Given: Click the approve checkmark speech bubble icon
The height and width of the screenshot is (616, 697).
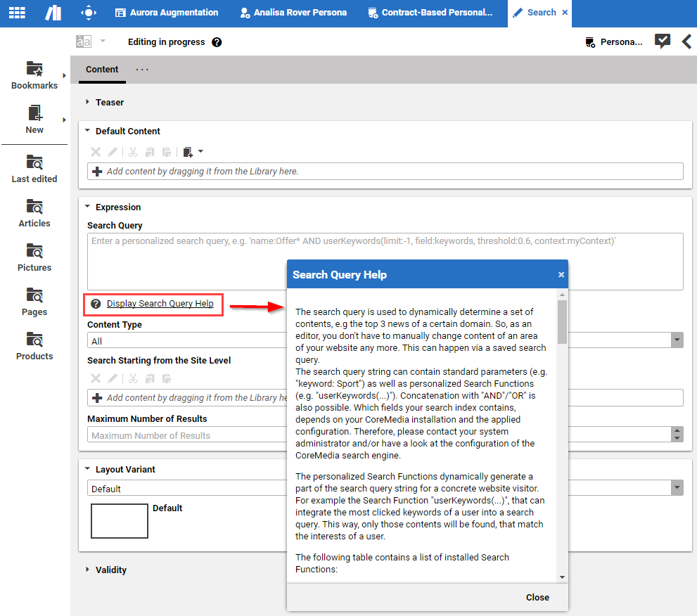Looking at the screenshot, I should 662,41.
